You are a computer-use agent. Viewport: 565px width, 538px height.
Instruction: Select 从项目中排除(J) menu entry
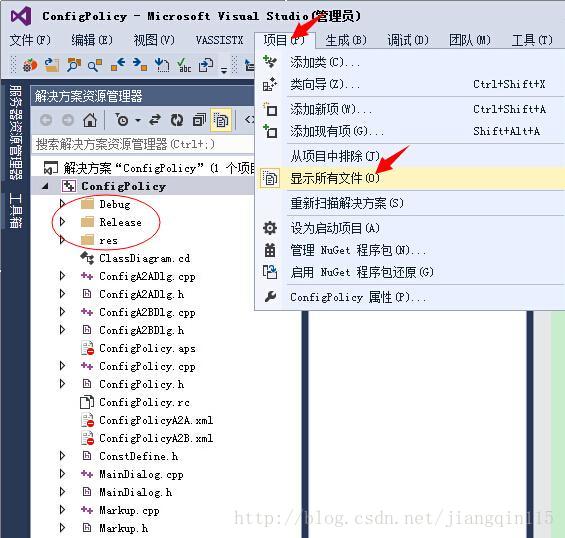click(409, 156)
